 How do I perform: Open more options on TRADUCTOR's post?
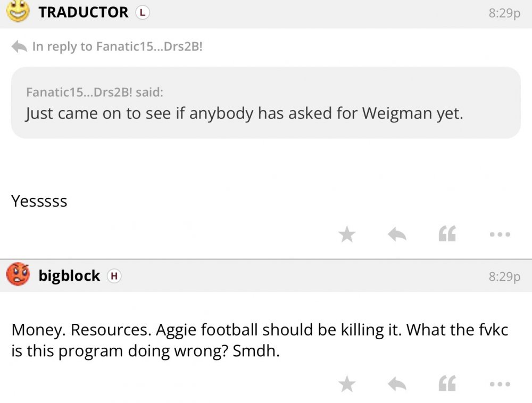click(x=500, y=234)
